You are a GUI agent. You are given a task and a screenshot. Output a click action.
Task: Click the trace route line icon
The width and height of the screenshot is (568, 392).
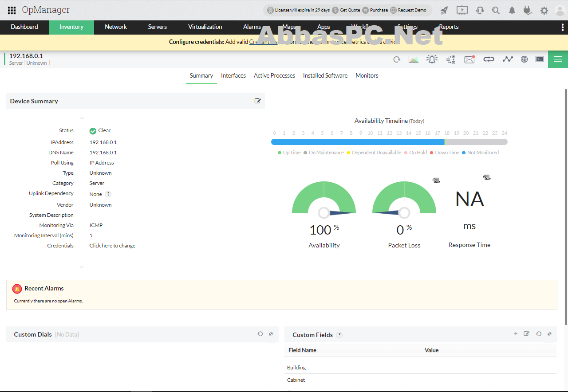(x=508, y=59)
